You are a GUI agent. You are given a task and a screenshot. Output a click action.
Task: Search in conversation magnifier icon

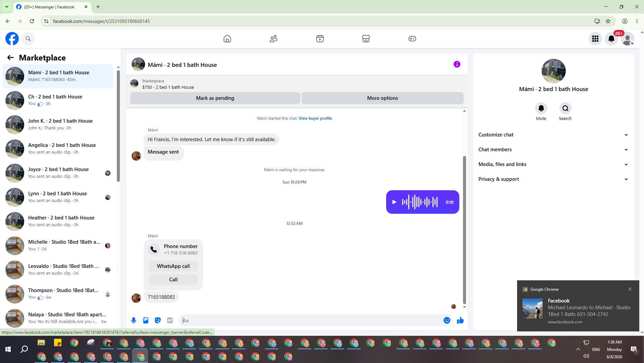point(565,108)
